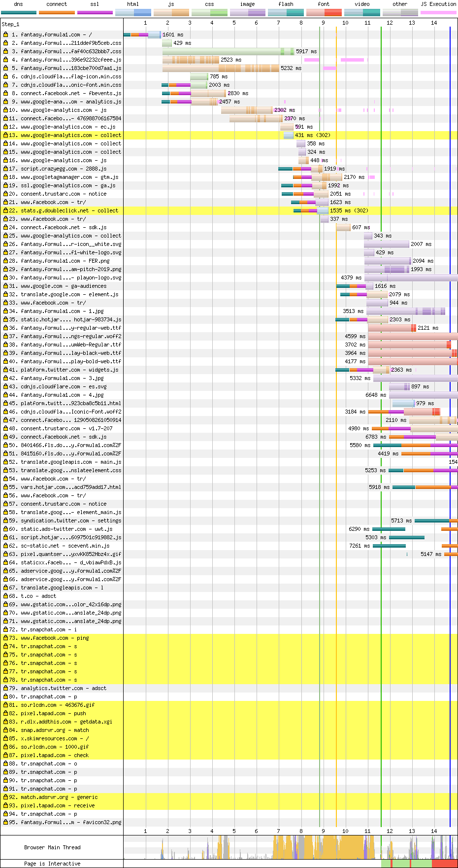Viewport: 458px width, 868px height.
Task: Click row text "24. connect.facebook.net - sdk.js"
Action: 58,227
